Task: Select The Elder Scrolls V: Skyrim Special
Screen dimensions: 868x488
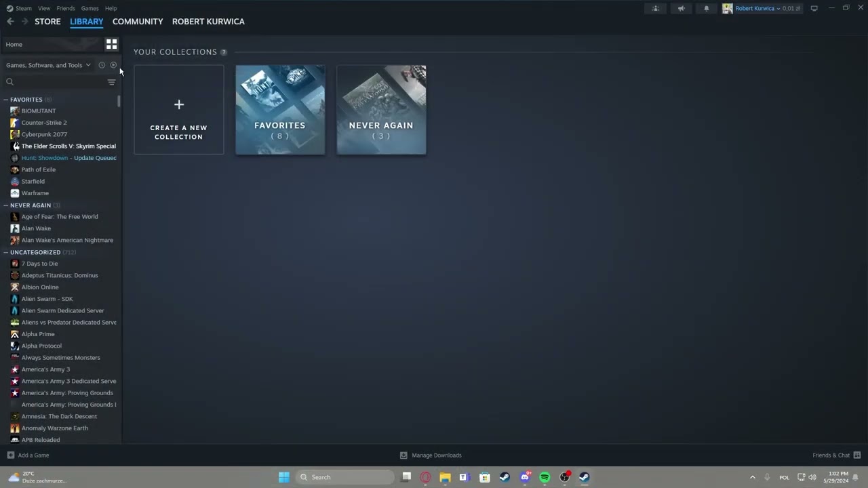Action: (x=68, y=146)
